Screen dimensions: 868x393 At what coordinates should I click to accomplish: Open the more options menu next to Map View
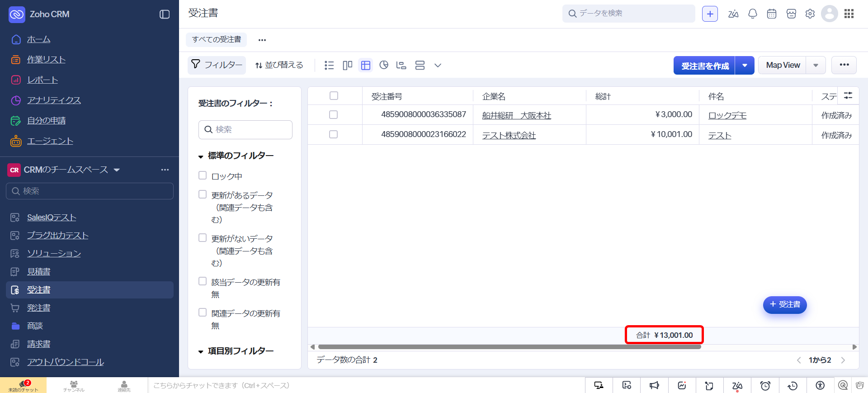pyautogui.click(x=844, y=65)
